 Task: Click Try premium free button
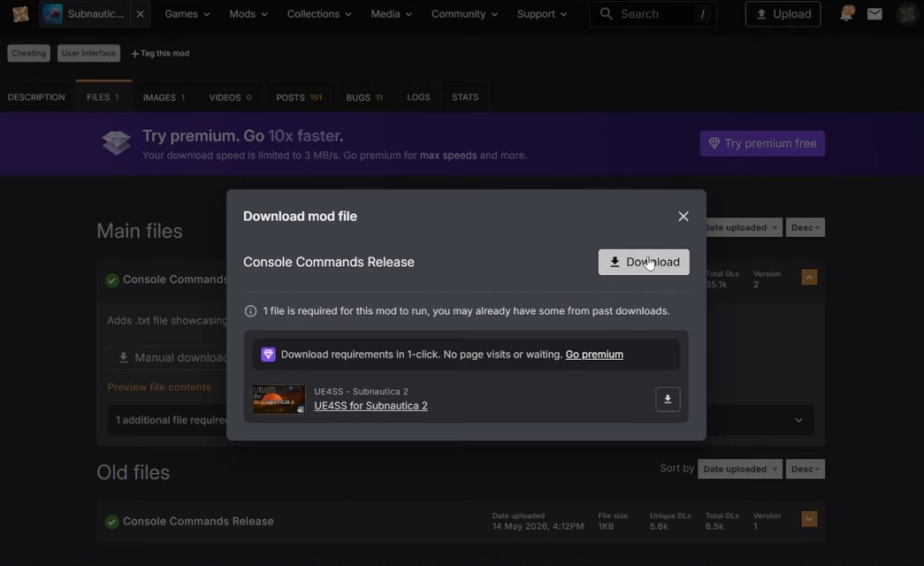762,143
